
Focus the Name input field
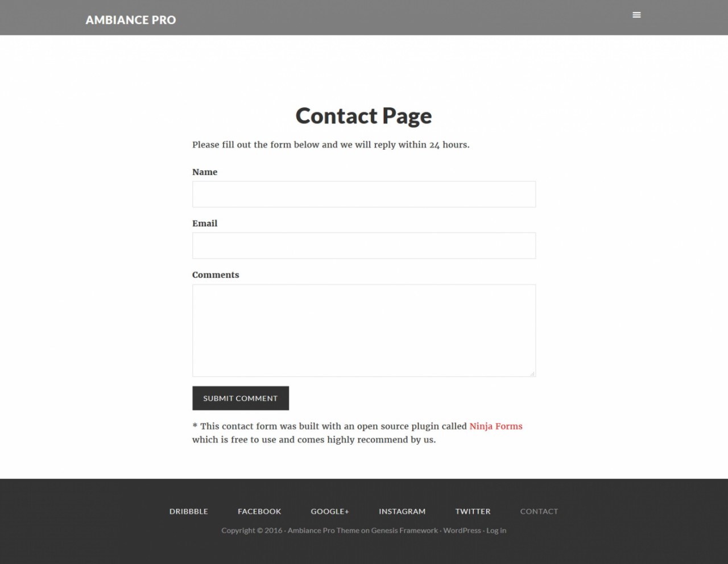pos(364,194)
